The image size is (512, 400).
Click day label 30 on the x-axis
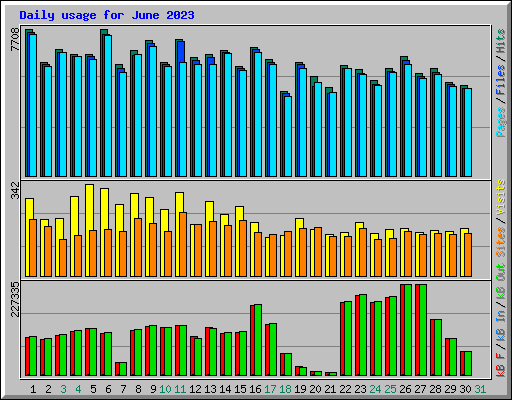click(465, 389)
